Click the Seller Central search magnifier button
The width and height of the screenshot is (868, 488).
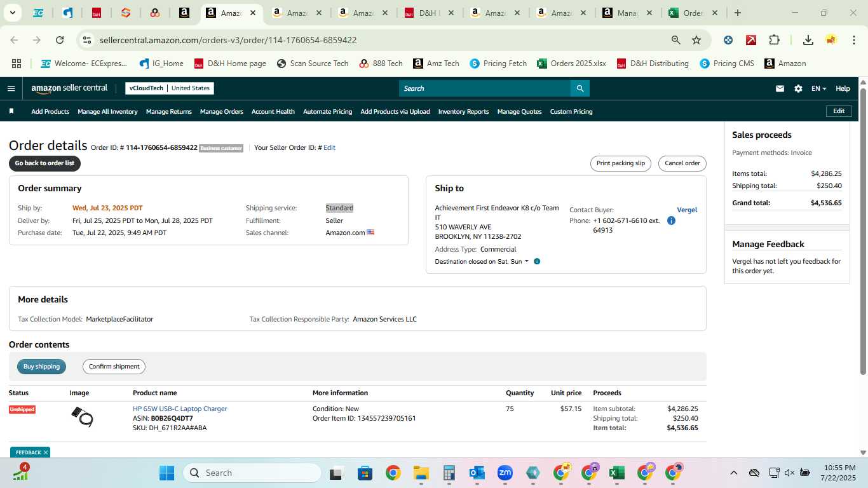pos(580,88)
